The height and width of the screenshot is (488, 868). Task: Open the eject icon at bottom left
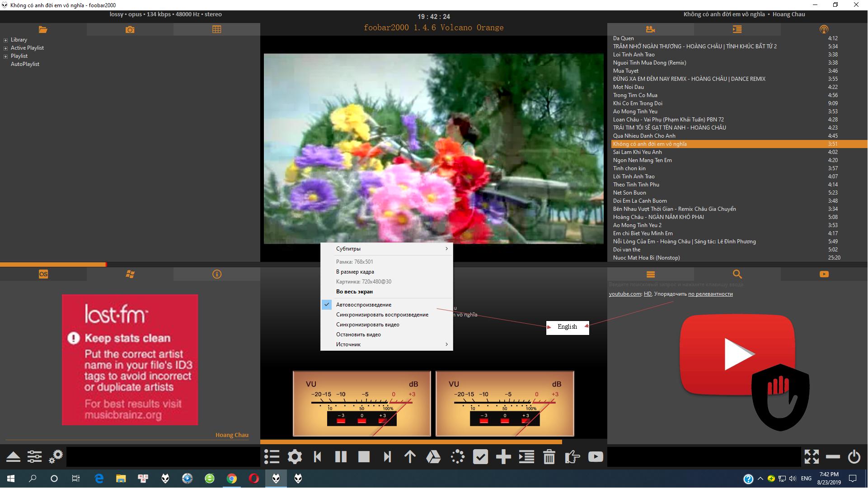tap(13, 457)
